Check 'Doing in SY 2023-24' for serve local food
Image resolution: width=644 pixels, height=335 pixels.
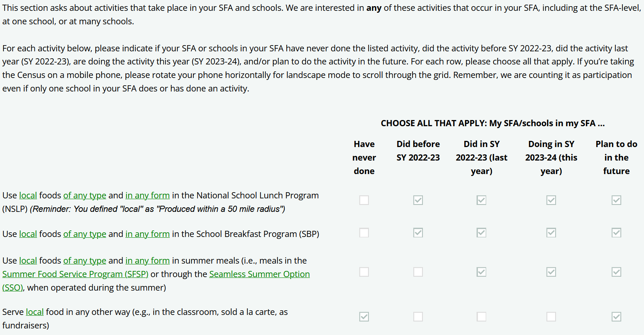(551, 317)
